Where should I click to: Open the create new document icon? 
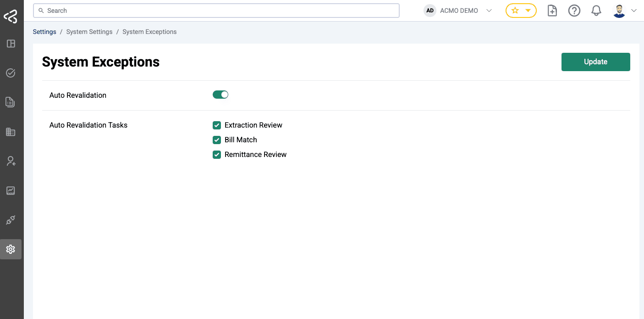tap(552, 10)
